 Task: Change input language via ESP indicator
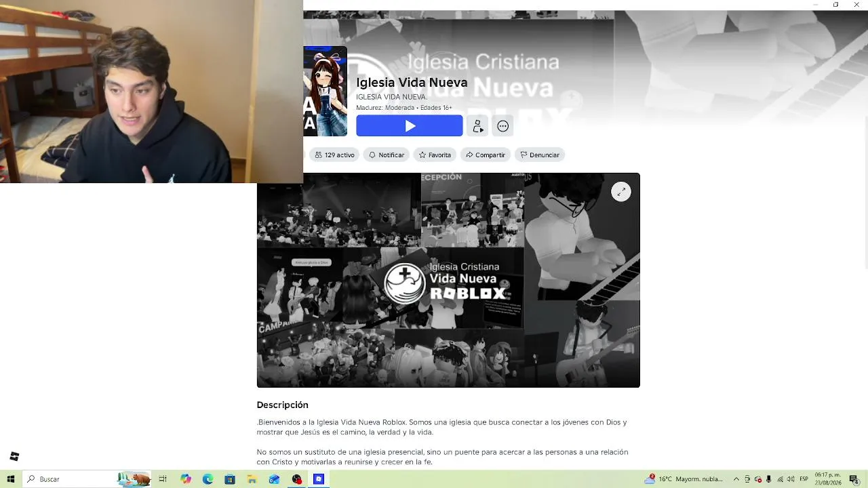pos(804,479)
